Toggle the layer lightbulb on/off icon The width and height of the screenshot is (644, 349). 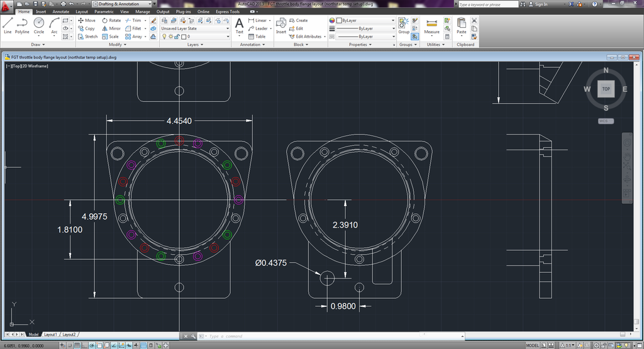(x=165, y=36)
